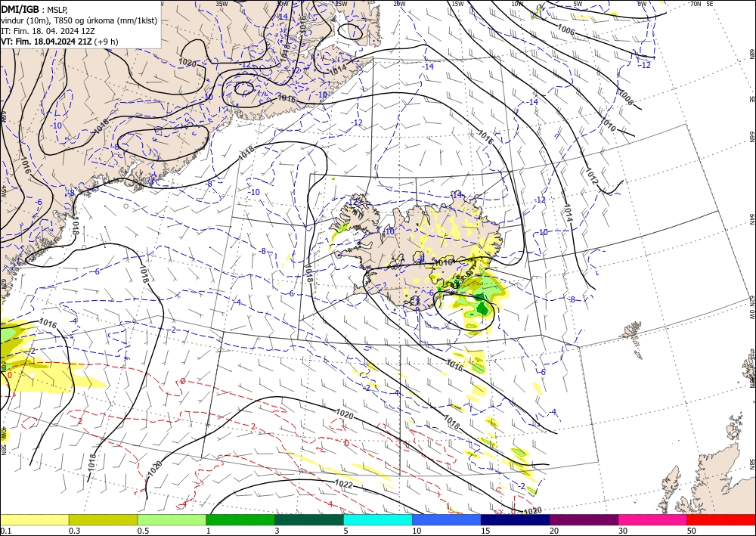Select the green 1–3 precipitation legend swatch
This screenshot has height=536, width=756.
pyautogui.click(x=240, y=519)
